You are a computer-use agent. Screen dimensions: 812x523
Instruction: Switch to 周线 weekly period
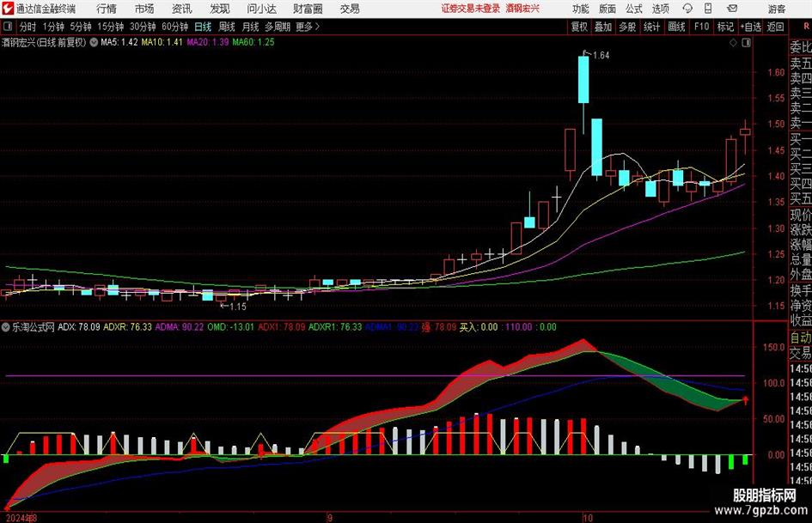tap(227, 27)
